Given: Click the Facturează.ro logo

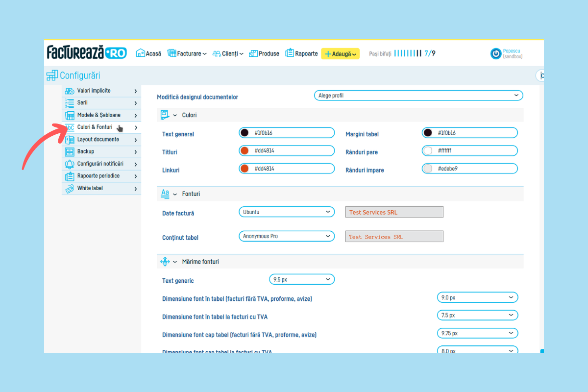Looking at the screenshot, I should click(87, 53).
